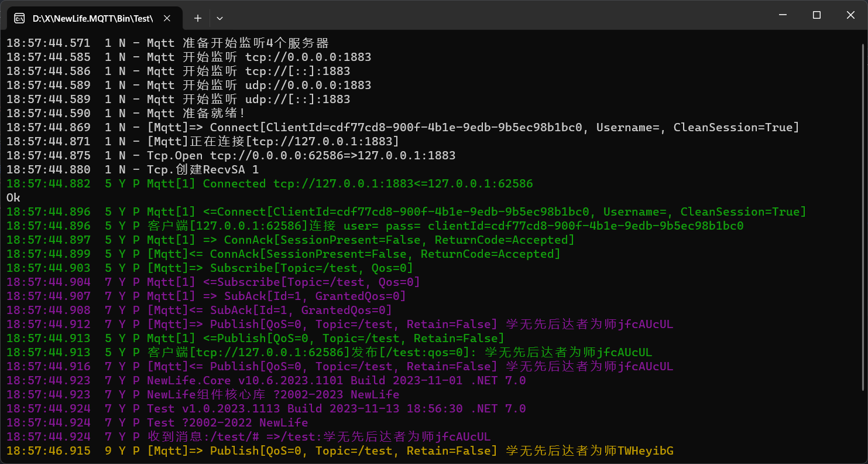This screenshot has width=868, height=464.
Task: Click the timestamp "18:57:46.915"
Action: 49,451
